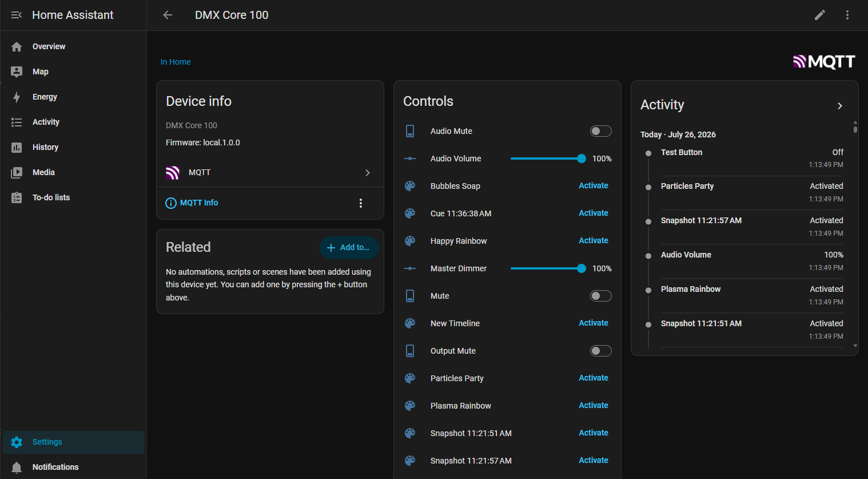Click the Media play icon
The height and width of the screenshot is (479, 868).
click(17, 172)
